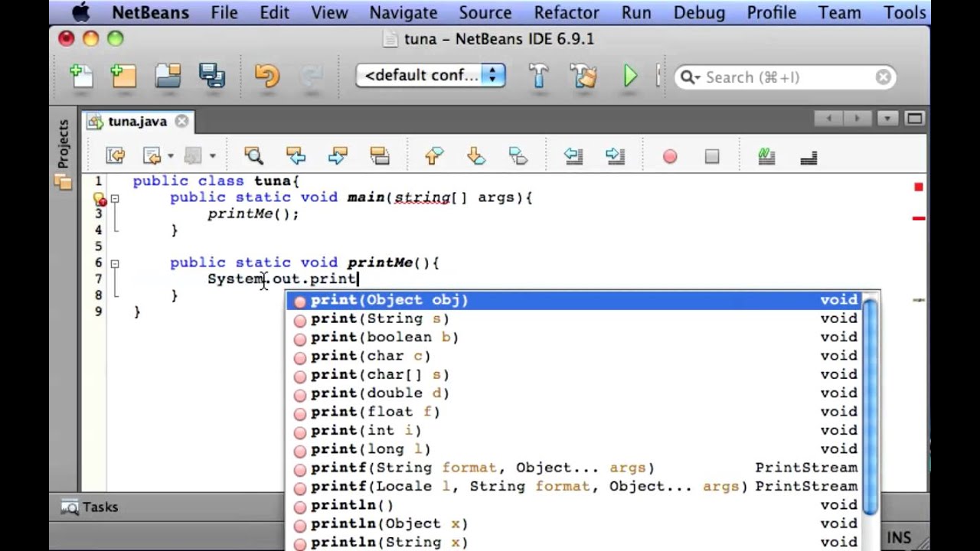This screenshot has width=980, height=551.
Task: Click the magnifier in the search box
Action: [x=689, y=77]
